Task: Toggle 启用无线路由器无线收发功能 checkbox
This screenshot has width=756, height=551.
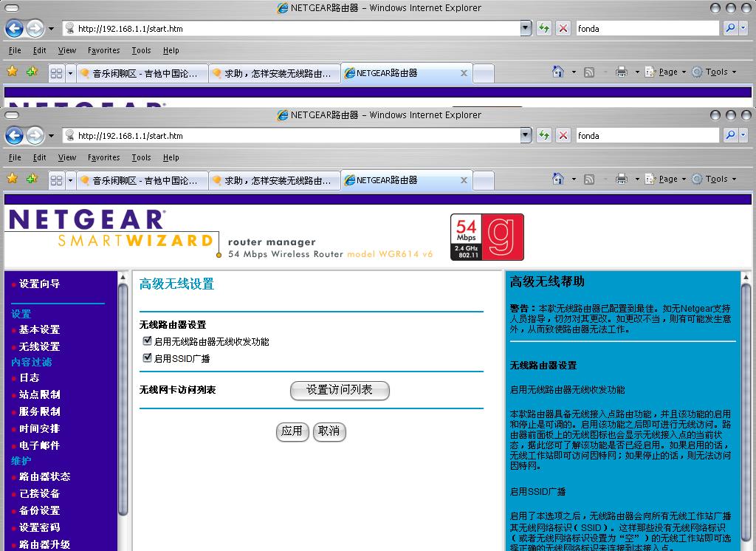Action: (147, 341)
